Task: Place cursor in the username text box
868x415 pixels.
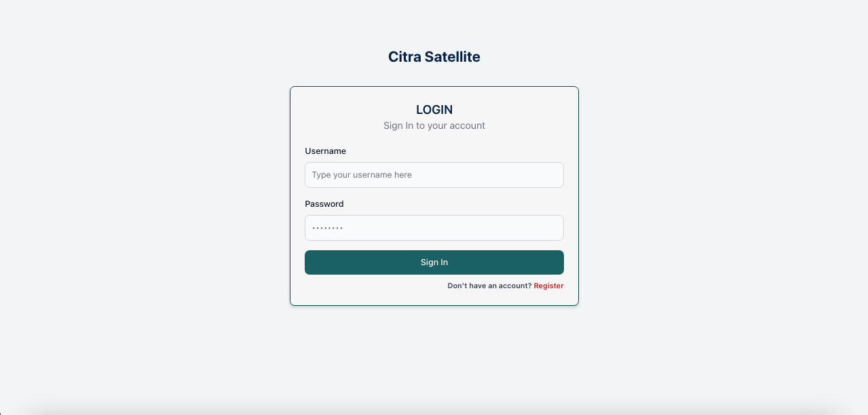Action: tap(434, 175)
